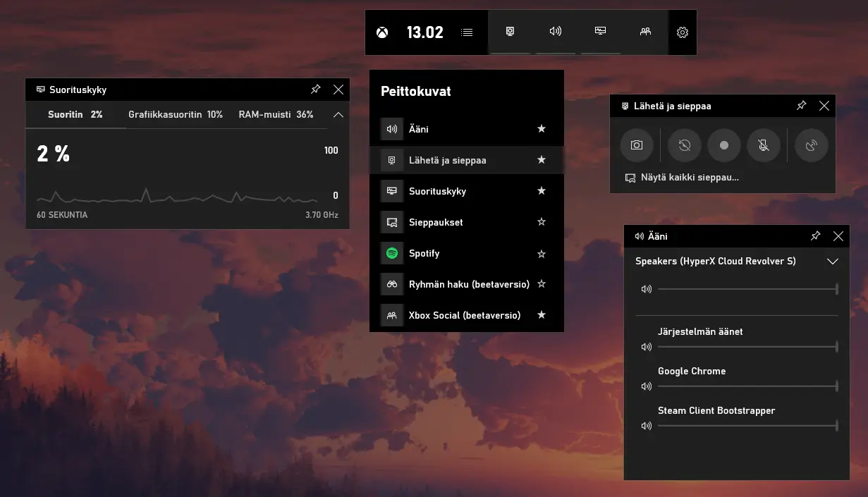868x497 pixels.
Task: Open the performance monitor icon in top bar
Action: (x=600, y=32)
